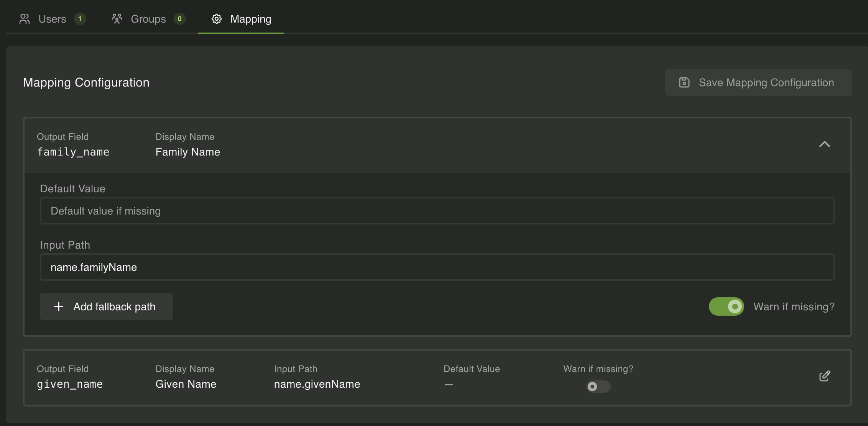The width and height of the screenshot is (868, 426).
Task: Click the save disk icon on Save Mapping Configuration
Action: tap(684, 82)
